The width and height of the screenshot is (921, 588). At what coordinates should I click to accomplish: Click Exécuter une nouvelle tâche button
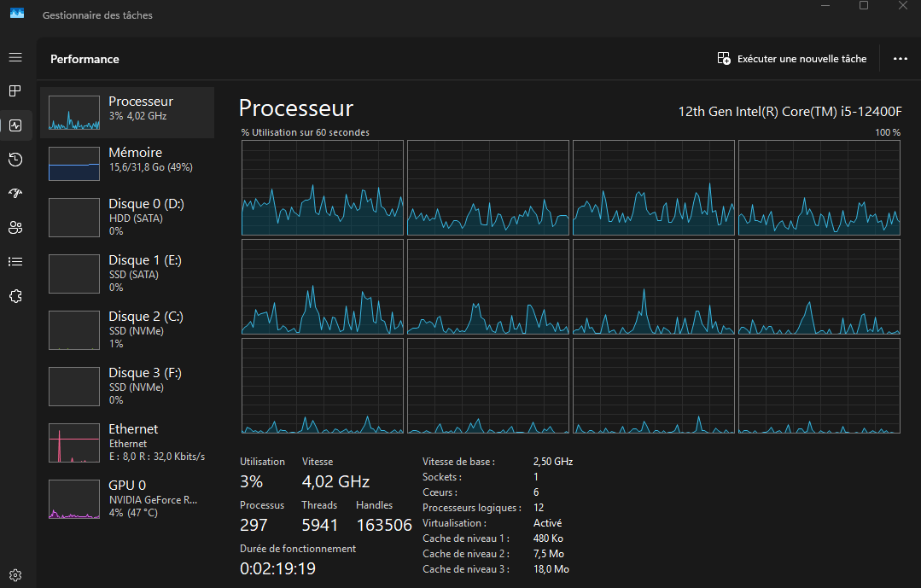pyautogui.click(x=792, y=59)
